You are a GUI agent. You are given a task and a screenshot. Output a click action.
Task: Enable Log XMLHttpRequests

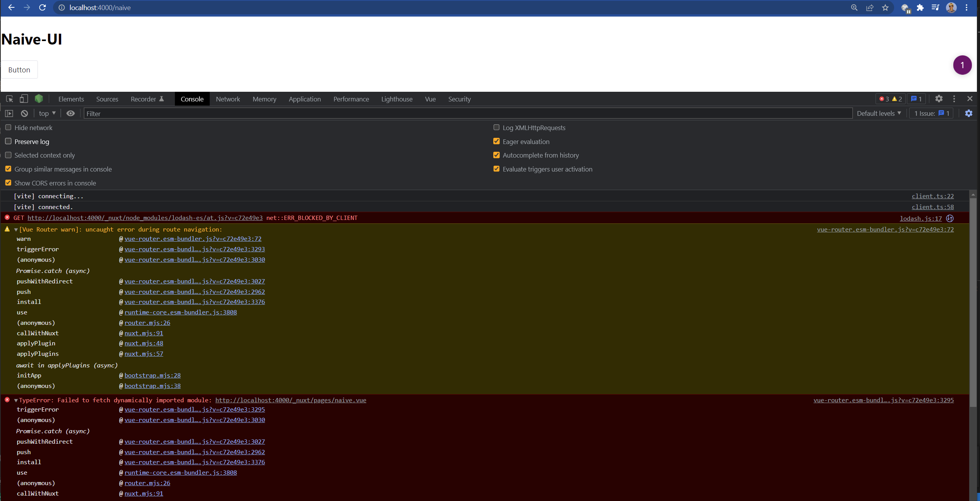497,127
